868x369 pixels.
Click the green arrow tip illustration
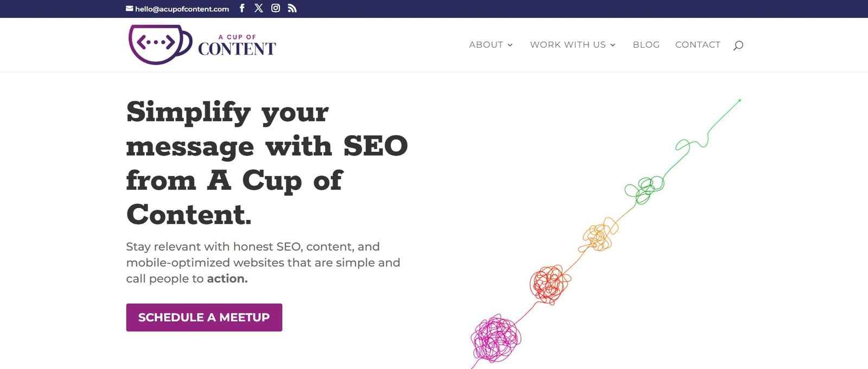(738, 101)
